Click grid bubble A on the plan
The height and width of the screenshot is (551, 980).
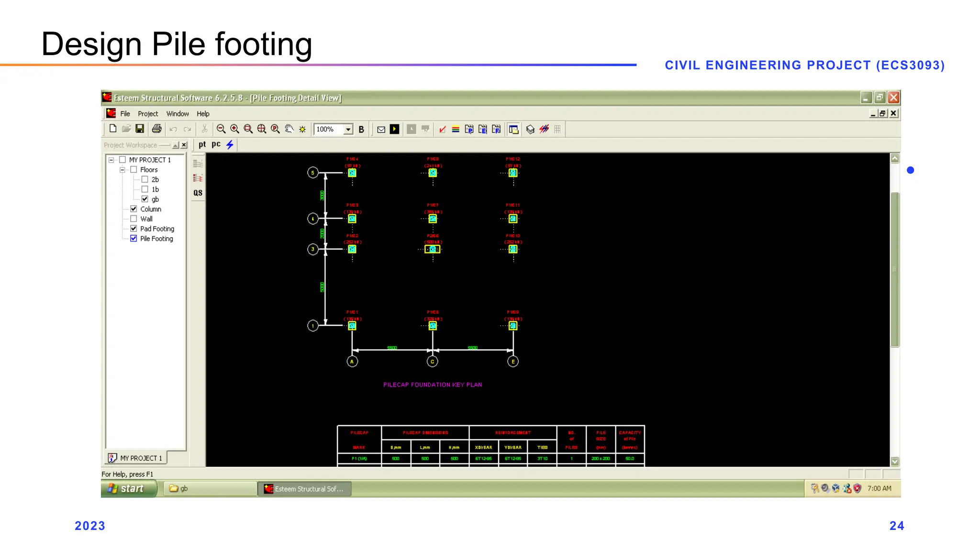tap(352, 362)
